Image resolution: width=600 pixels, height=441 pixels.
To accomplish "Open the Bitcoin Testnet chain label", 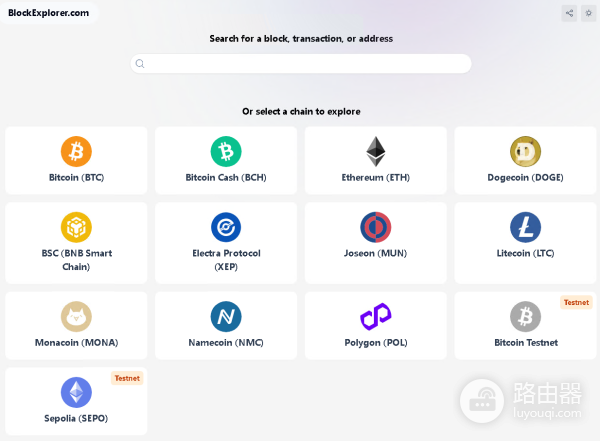I will pyautogui.click(x=525, y=343).
